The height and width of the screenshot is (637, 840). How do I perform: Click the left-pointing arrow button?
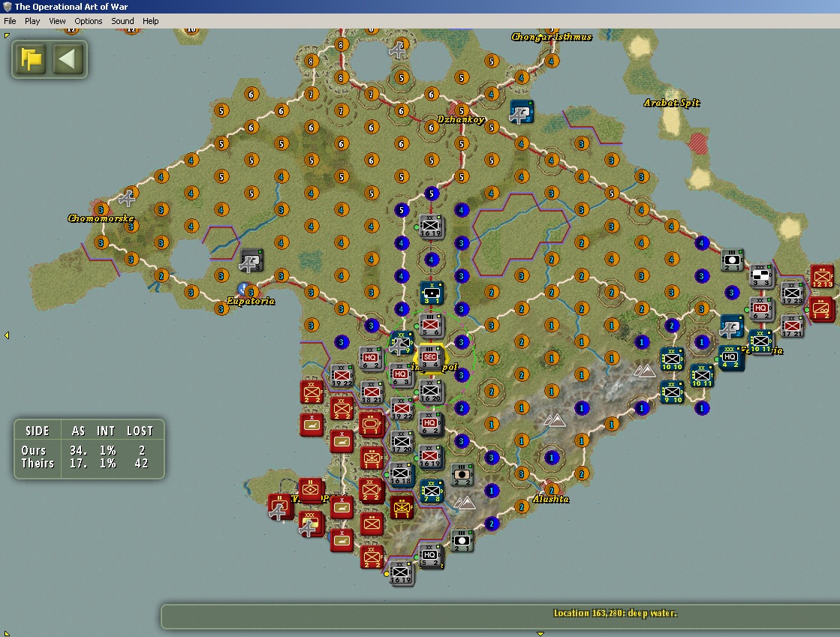tap(68, 59)
